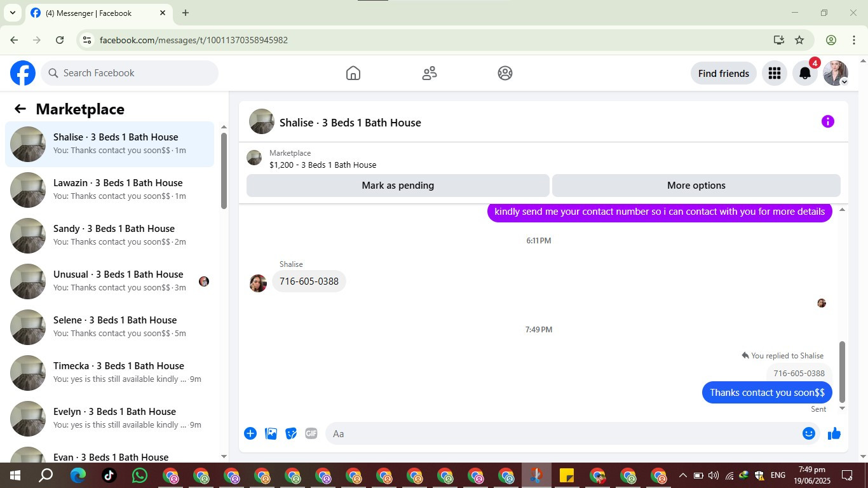The image size is (868, 488).
Task: Choose a sticker in composer
Action: [291, 433]
